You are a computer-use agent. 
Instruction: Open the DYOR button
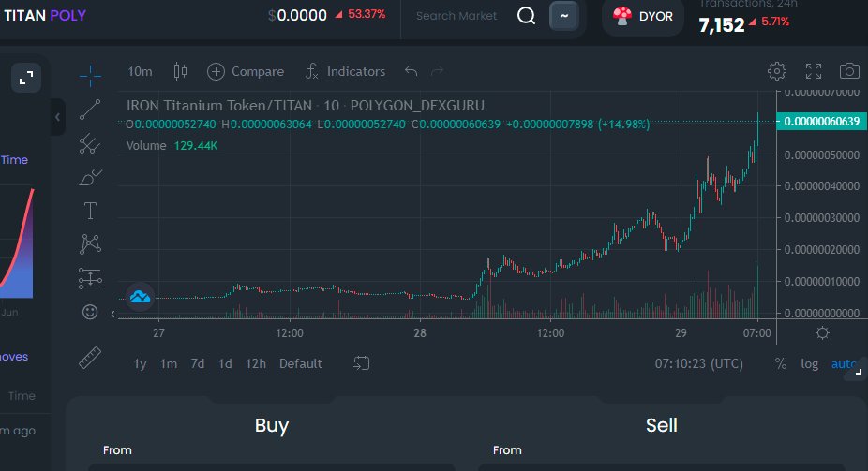point(643,17)
